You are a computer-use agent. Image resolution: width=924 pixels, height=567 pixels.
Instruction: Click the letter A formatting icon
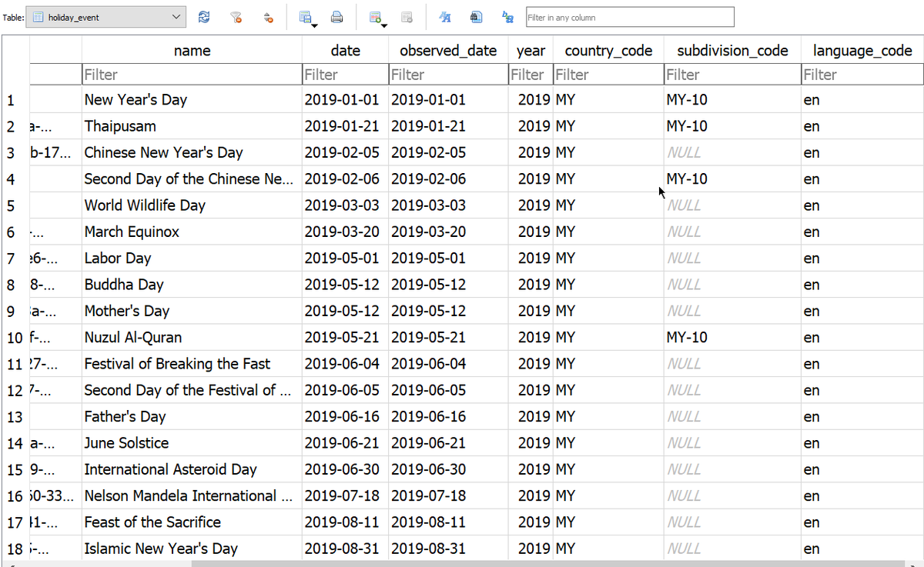(444, 17)
